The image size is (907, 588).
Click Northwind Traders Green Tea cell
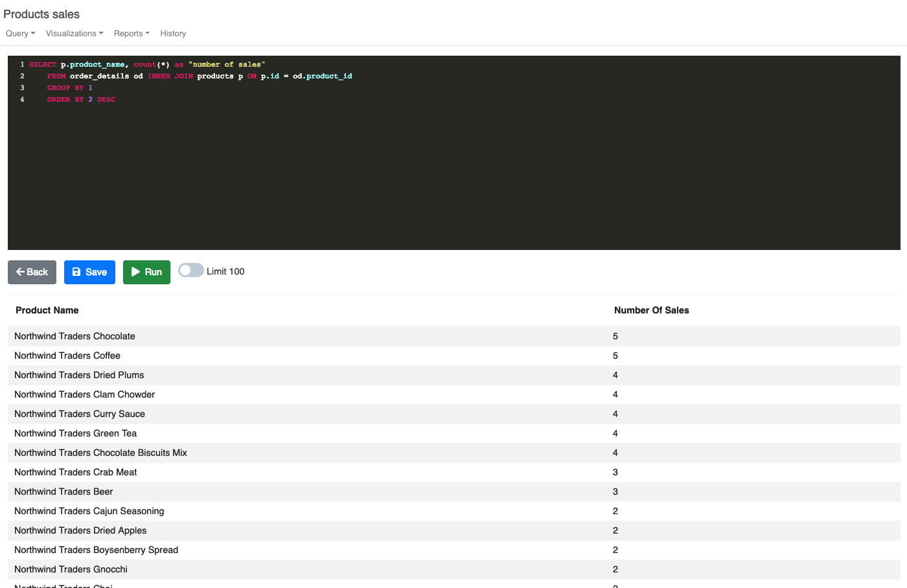(x=75, y=433)
